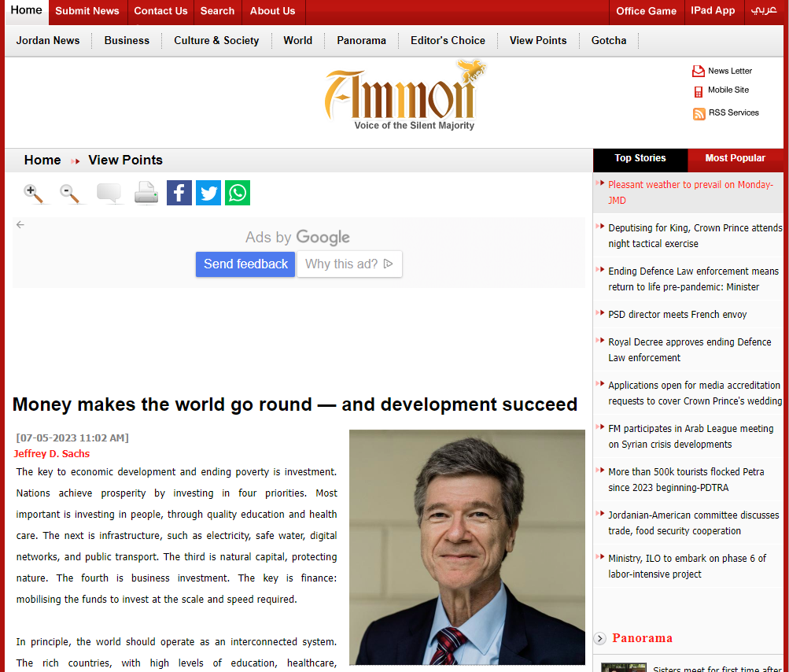
Task: Open the IPad App link
Action: [713, 11]
